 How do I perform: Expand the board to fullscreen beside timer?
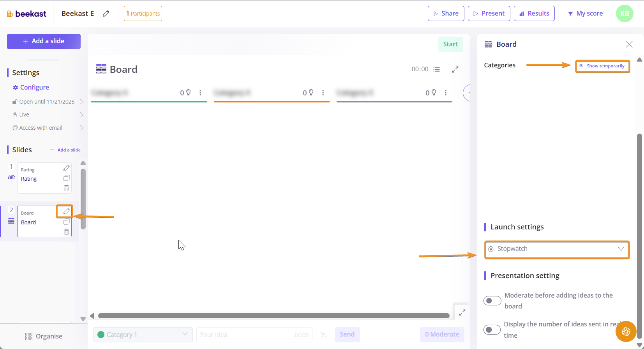(455, 69)
